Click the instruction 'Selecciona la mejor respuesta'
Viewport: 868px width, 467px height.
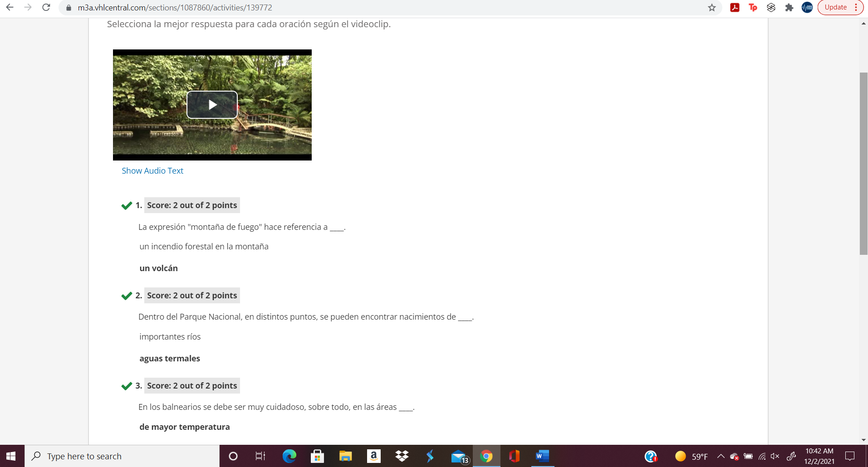point(249,24)
